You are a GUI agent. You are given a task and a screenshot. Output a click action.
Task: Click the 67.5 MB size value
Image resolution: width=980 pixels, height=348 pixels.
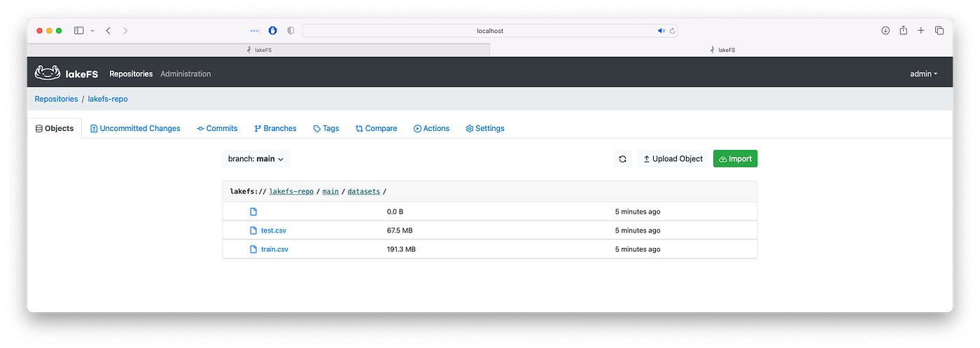(x=401, y=230)
